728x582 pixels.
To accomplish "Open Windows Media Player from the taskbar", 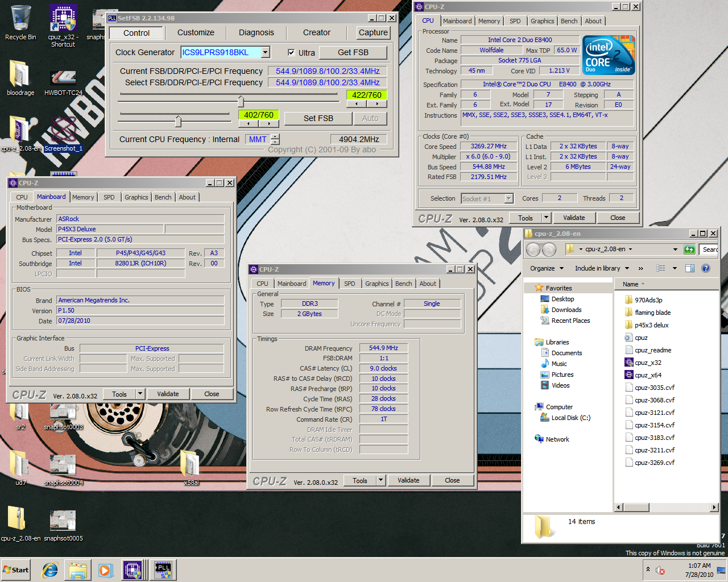I will (x=105, y=570).
